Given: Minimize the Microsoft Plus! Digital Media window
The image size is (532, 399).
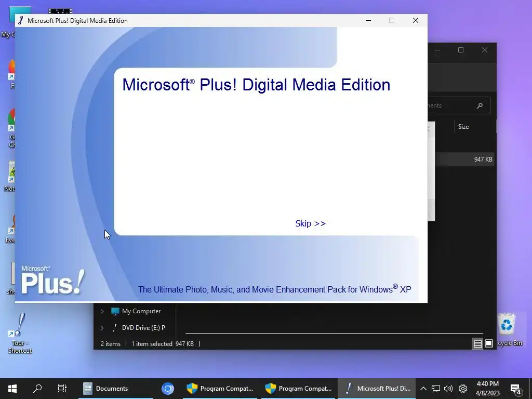Looking at the screenshot, I should (368, 20).
